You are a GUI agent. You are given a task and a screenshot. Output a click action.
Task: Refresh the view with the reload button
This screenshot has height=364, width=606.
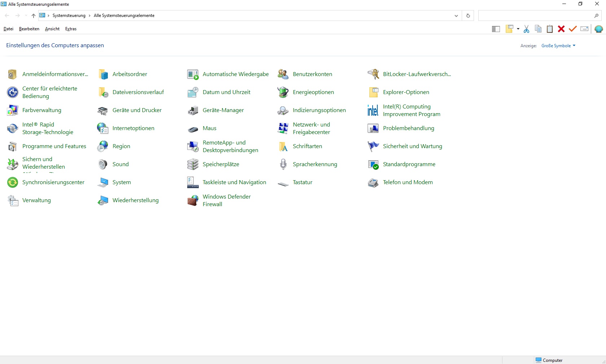468,15
